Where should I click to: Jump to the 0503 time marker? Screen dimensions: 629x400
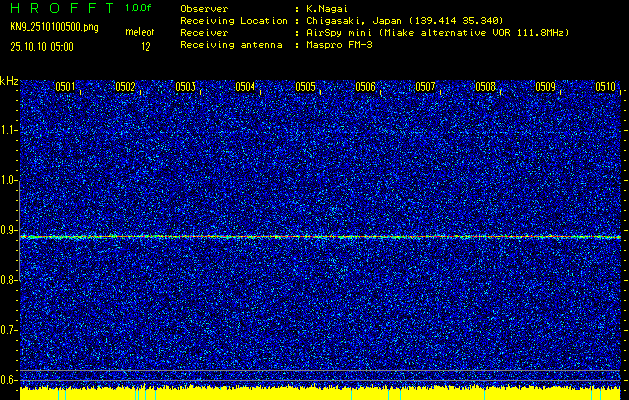pos(185,87)
